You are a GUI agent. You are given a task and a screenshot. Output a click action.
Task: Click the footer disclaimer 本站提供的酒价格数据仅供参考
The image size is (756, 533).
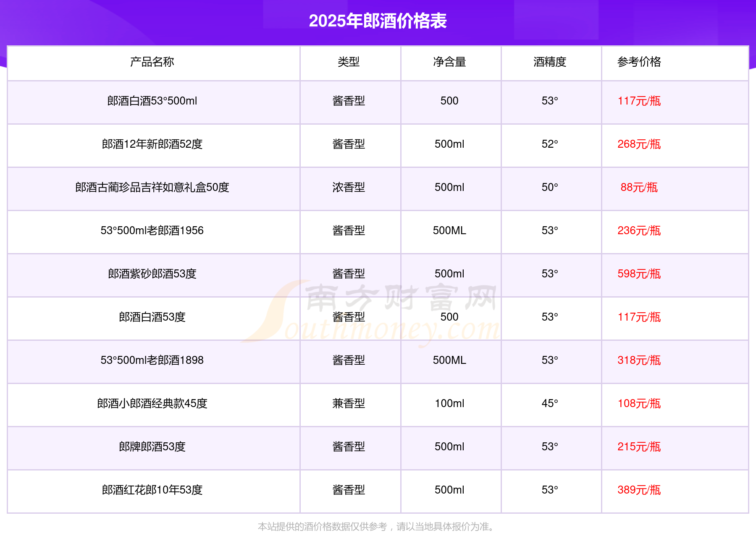tap(322, 527)
